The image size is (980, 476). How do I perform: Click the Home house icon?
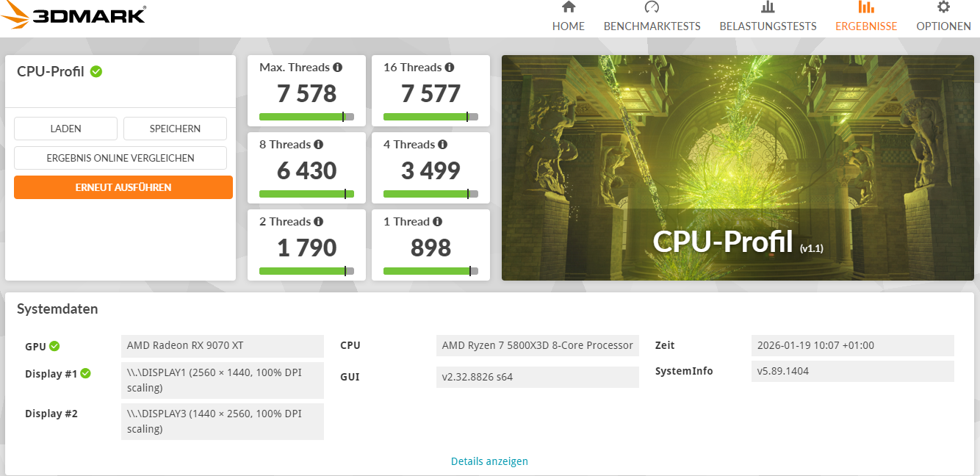tap(569, 7)
